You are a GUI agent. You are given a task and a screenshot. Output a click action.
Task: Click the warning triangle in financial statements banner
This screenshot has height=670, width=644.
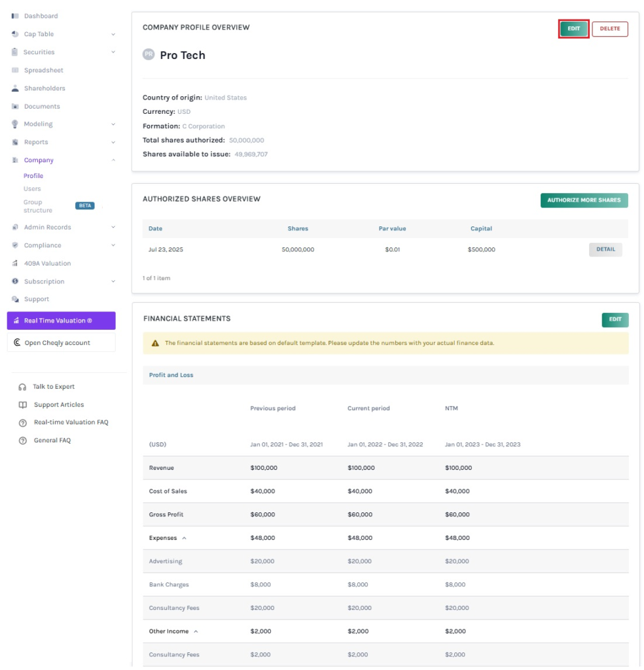[155, 343]
